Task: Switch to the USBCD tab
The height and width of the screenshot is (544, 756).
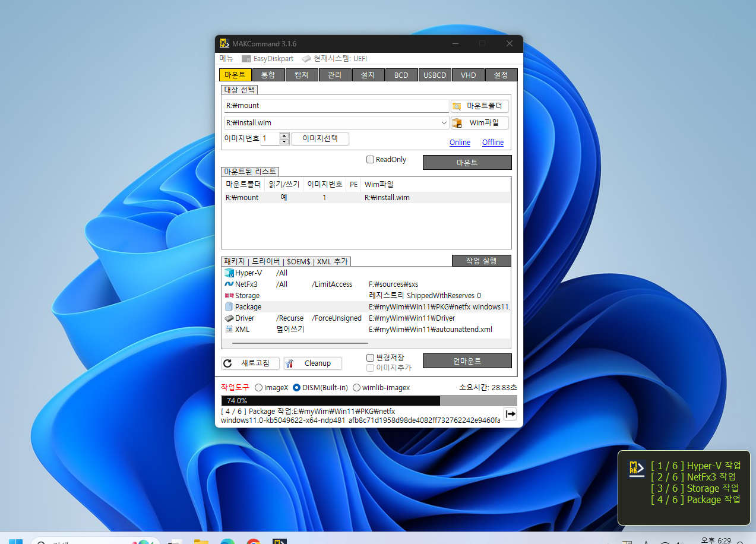Action: tap(435, 75)
